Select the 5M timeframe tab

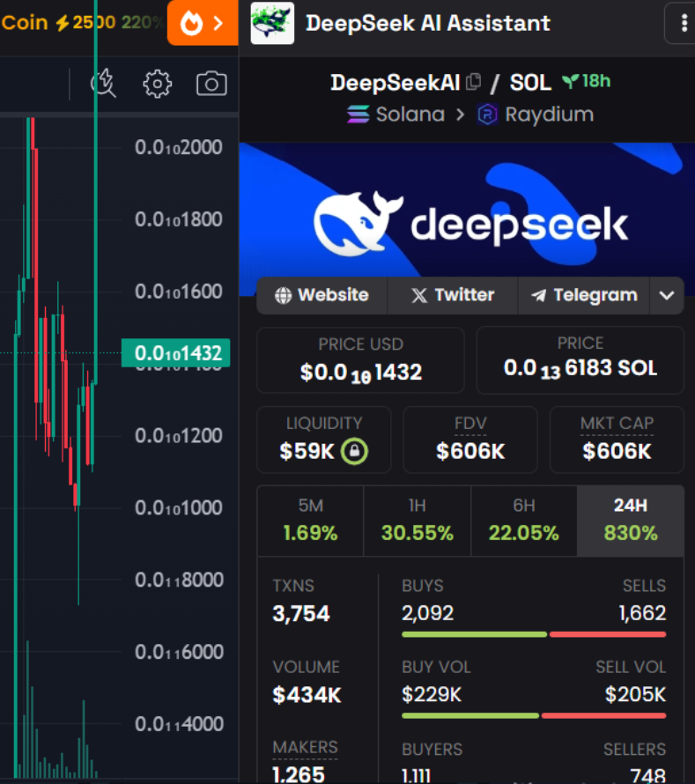tap(310, 521)
